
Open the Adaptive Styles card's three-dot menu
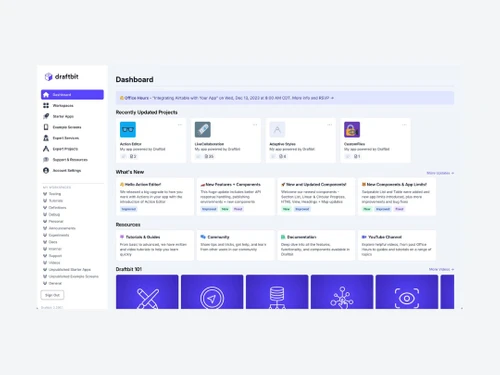click(x=330, y=125)
